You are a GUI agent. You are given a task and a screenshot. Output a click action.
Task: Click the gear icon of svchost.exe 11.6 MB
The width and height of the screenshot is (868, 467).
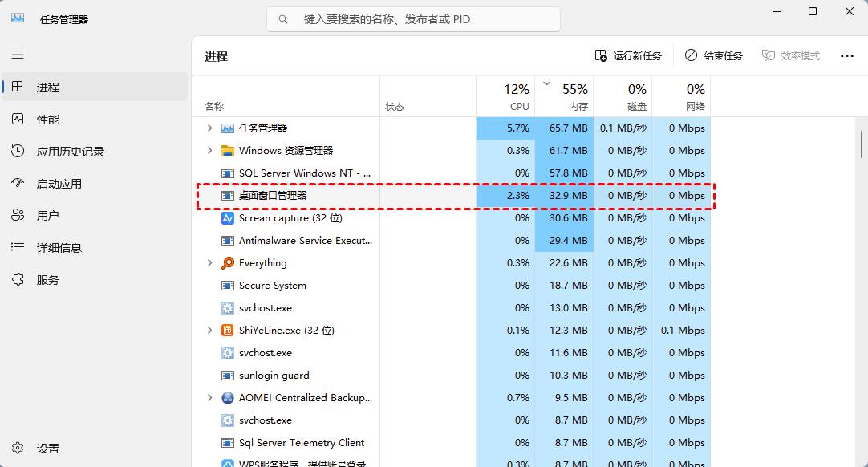(x=228, y=353)
